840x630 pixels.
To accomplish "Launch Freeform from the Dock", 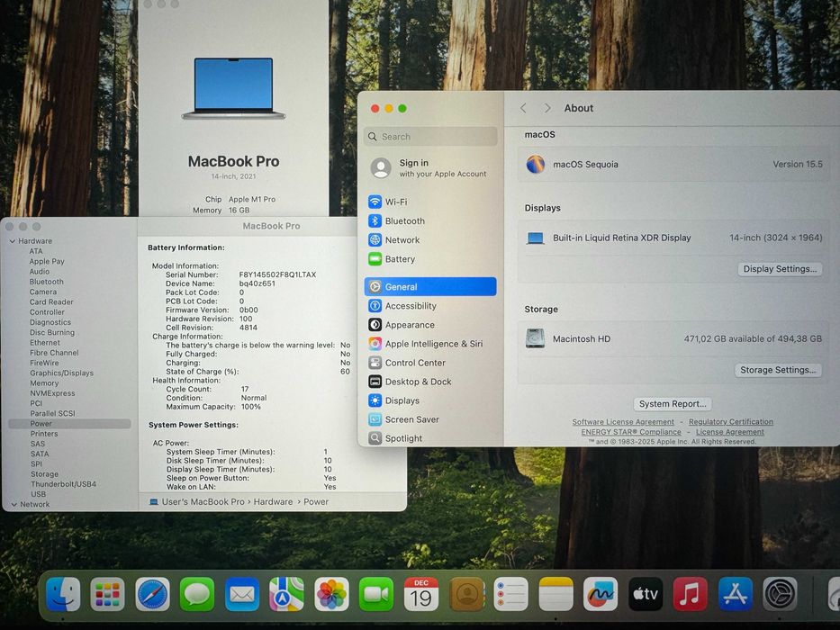I will point(601,594).
